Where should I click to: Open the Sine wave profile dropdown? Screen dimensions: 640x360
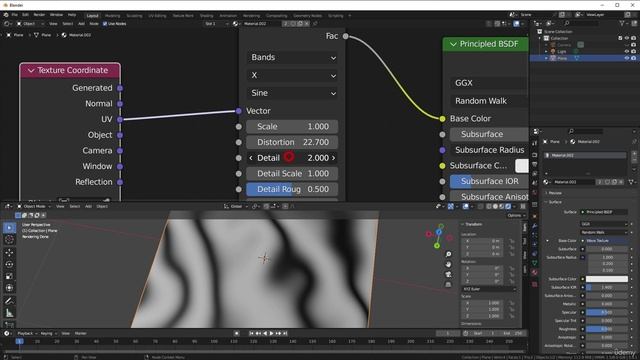tap(292, 93)
